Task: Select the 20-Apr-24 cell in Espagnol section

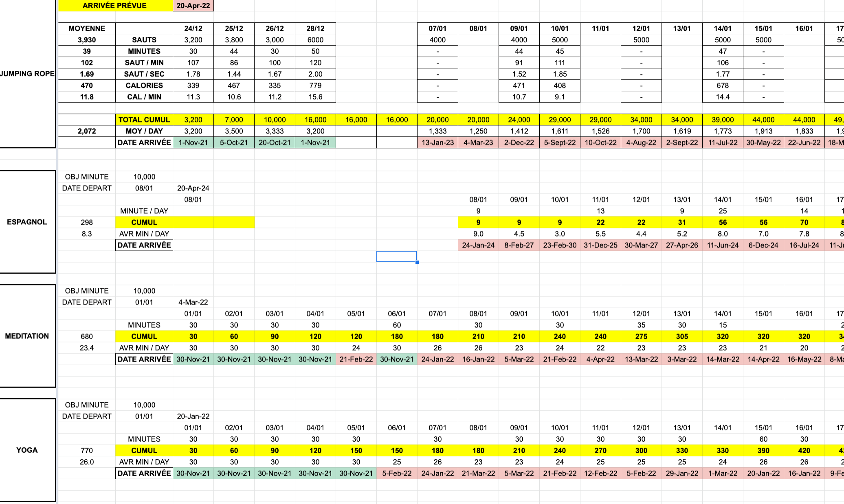Action: [193, 188]
